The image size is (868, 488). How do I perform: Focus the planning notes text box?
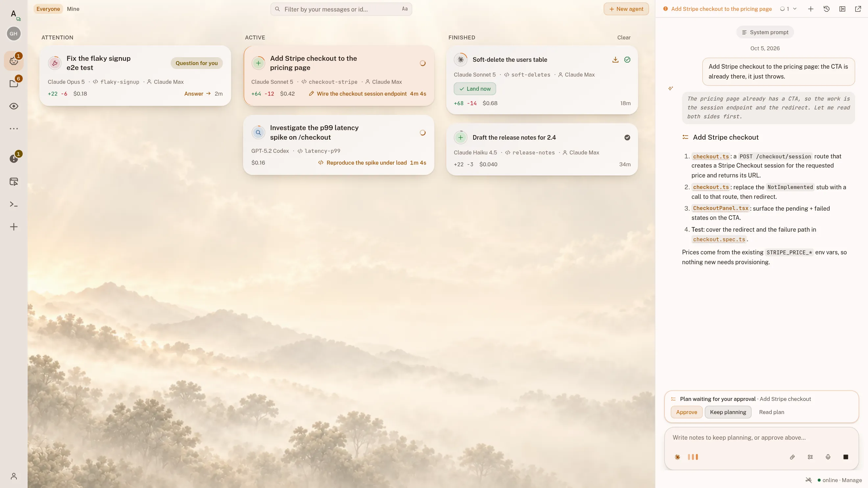coord(761,437)
